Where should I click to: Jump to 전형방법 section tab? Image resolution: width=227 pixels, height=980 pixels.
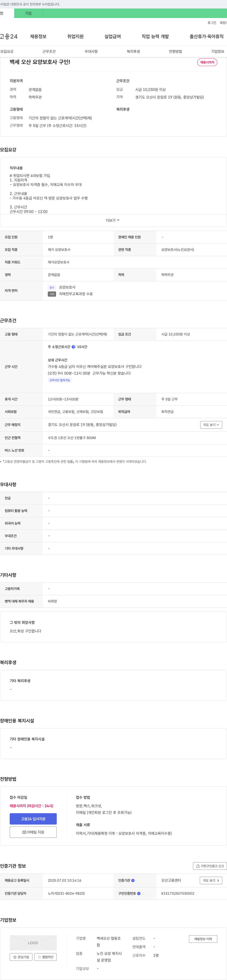point(175,51)
